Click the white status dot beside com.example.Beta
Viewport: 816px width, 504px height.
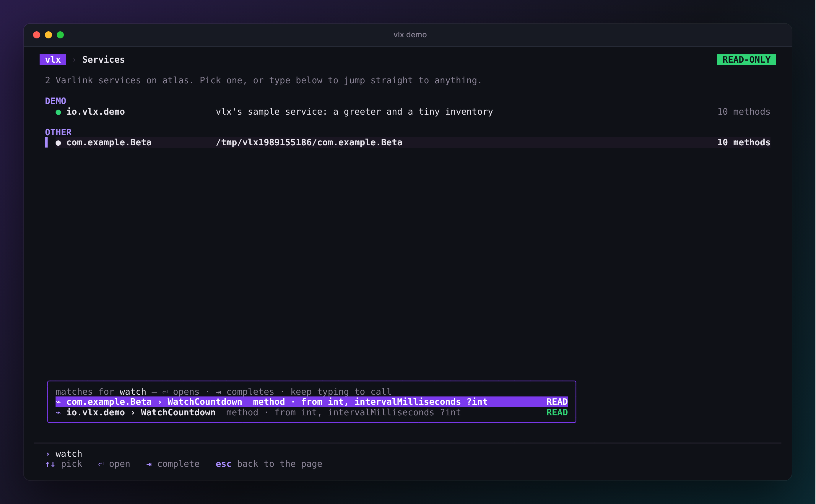[58, 143]
